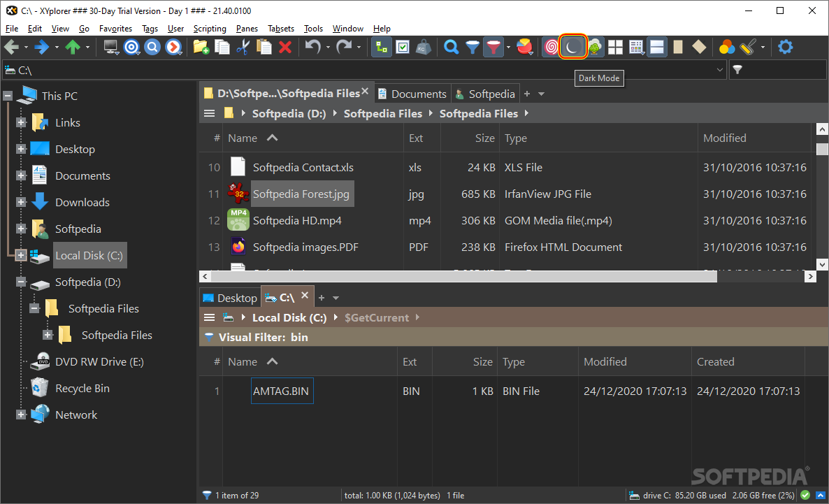Open the address bar history dropdown
The width and height of the screenshot is (829, 504).
click(719, 70)
